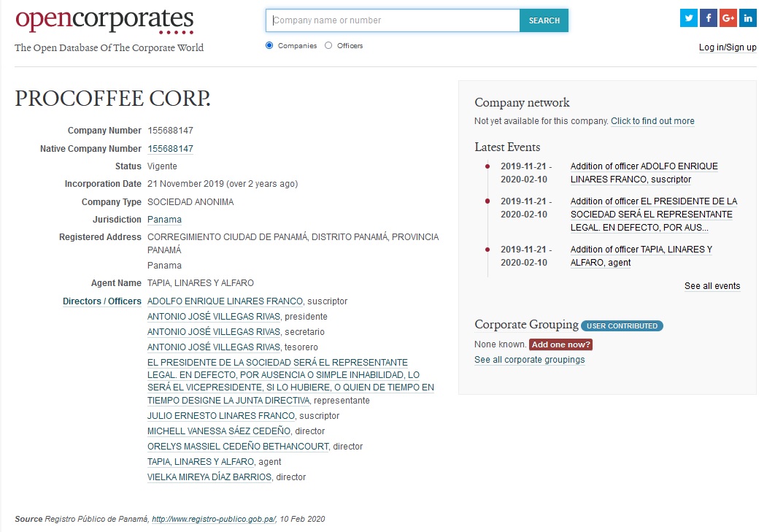The height and width of the screenshot is (532, 767).
Task: Click to find out more about company network
Action: (x=652, y=120)
